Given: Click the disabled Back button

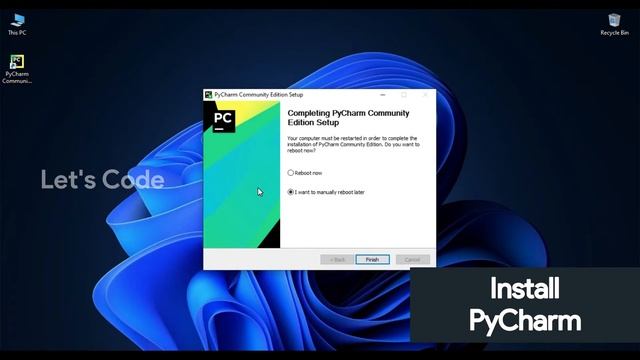Looking at the screenshot, I should tap(337, 260).
